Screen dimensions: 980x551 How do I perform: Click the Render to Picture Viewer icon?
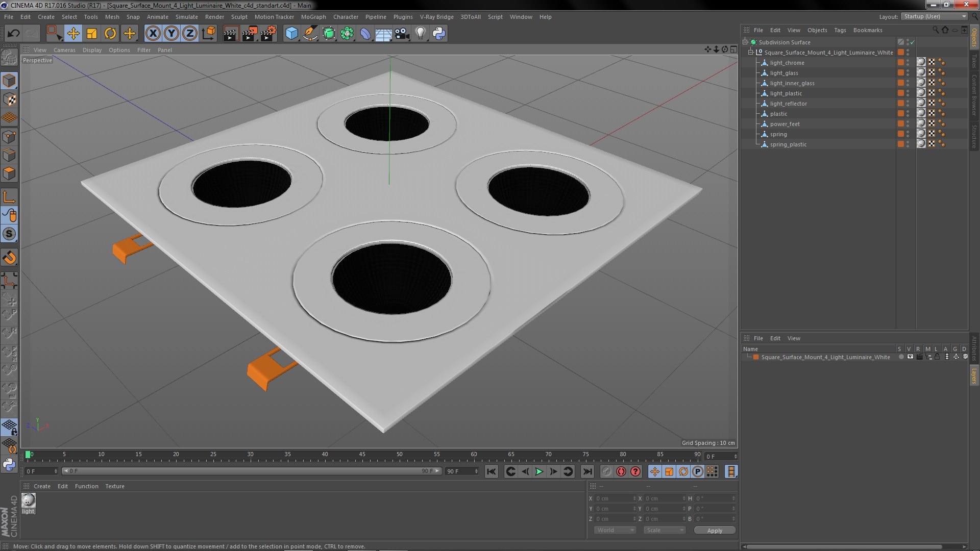[x=249, y=34]
